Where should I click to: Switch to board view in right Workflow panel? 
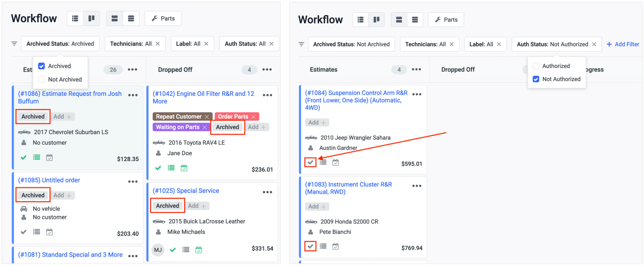click(377, 20)
